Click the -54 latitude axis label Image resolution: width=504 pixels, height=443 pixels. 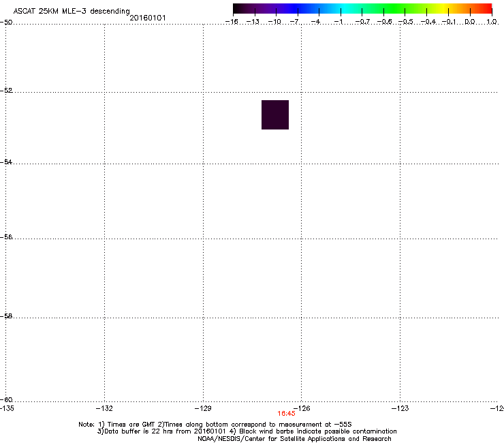tap(6, 162)
